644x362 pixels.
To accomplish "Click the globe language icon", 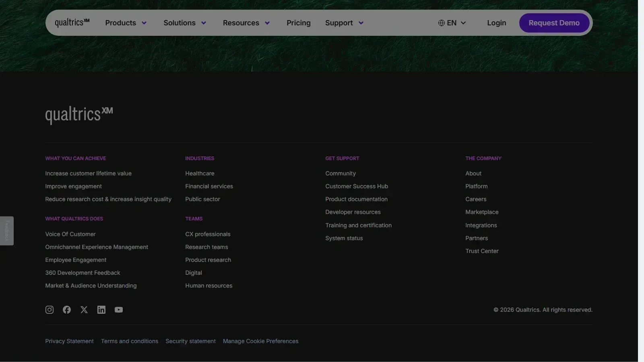I will 442,23.
